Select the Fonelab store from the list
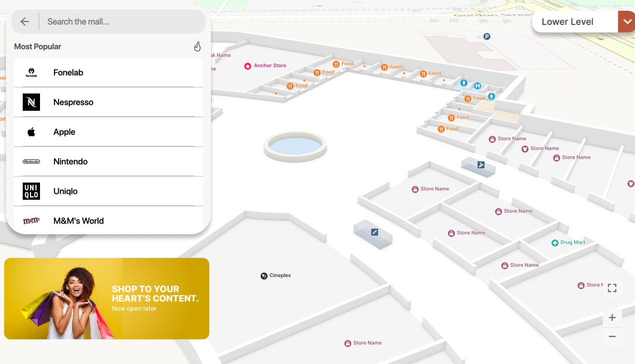The image size is (635, 364). coord(108,72)
